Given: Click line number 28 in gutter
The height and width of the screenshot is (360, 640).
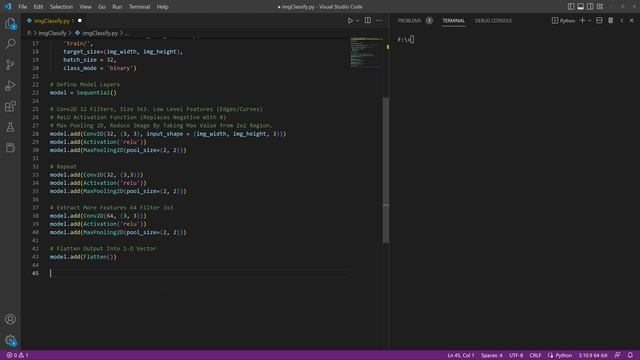Looking at the screenshot, I should 36,134.
